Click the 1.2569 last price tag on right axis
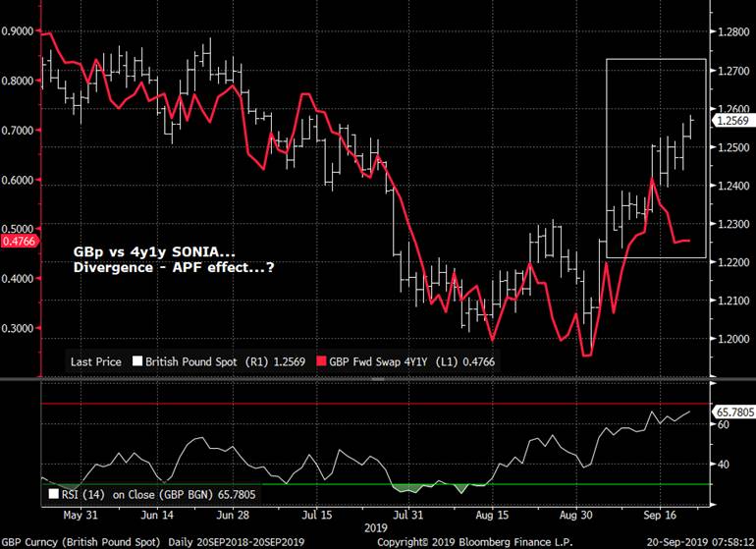The width and height of the screenshot is (756, 549). [x=733, y=121]
